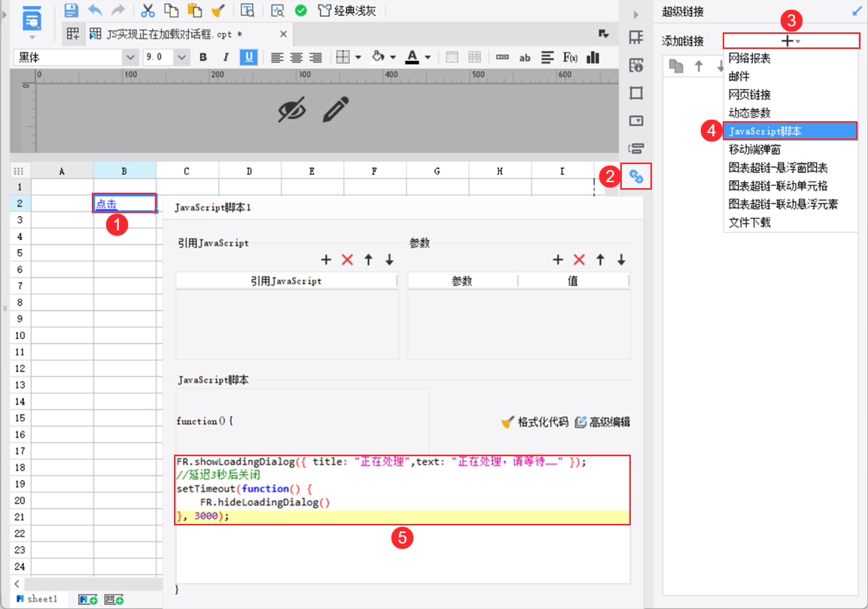
Task: Open the 9.0 font size dropdown
Action: (181, 57)
